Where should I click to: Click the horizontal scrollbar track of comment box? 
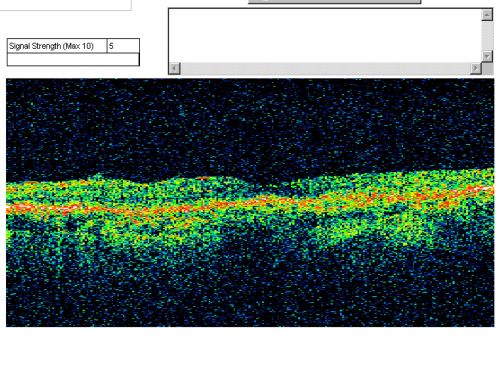325,68
